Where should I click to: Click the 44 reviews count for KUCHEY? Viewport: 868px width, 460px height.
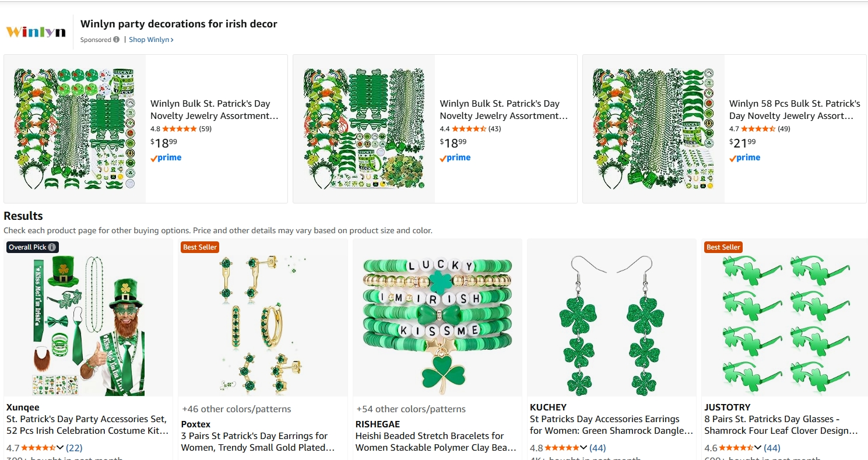point(598,448)
